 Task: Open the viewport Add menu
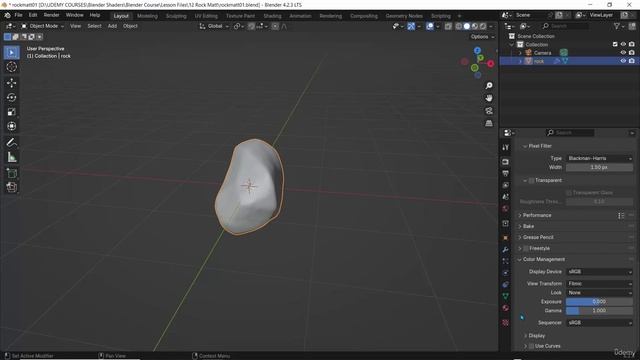coord(112,26)
